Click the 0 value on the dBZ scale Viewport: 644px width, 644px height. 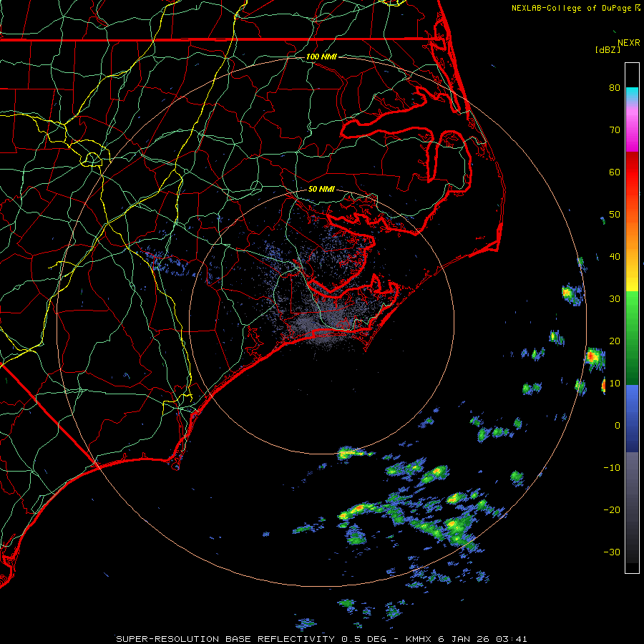617,426
